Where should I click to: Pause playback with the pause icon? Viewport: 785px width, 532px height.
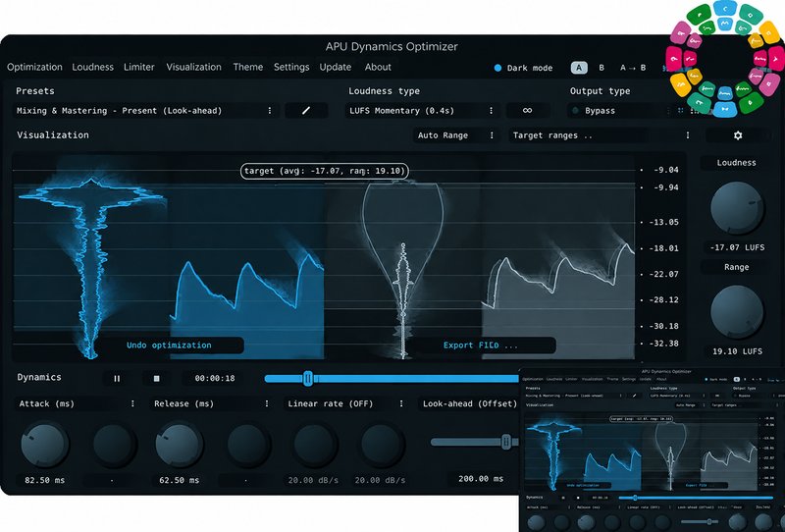click(117, 378)
